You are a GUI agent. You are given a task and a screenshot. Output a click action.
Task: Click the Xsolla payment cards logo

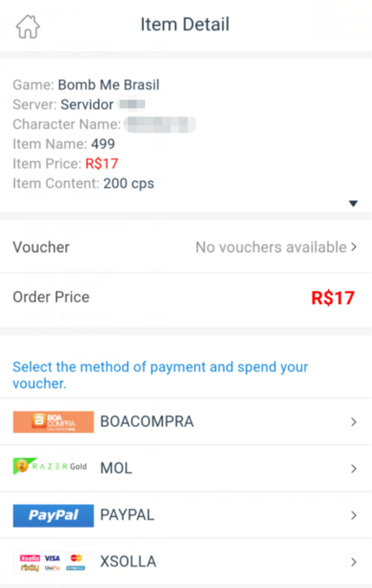[x=53, y=562]
